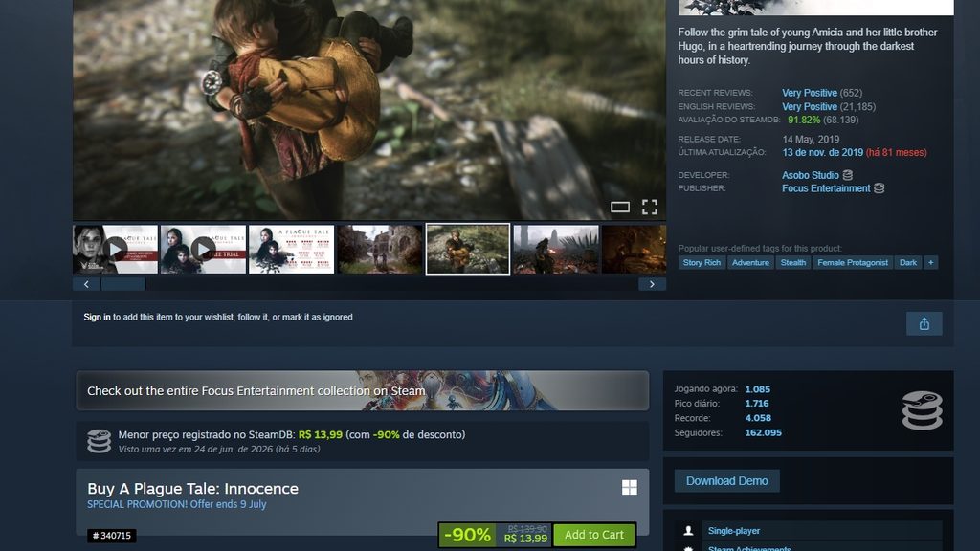Viewport: 980px width, 551px height.
Task: Click the share icon button
Action: pos(924,323)
